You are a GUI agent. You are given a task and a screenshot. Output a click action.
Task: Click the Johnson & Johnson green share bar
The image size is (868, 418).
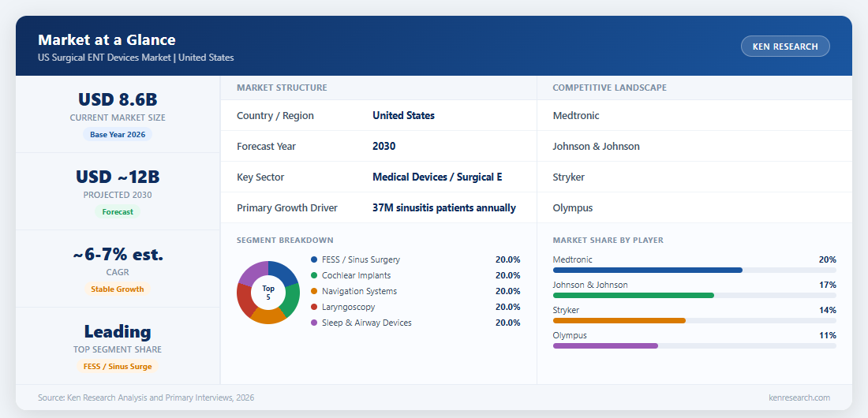[x=634, y=296]
